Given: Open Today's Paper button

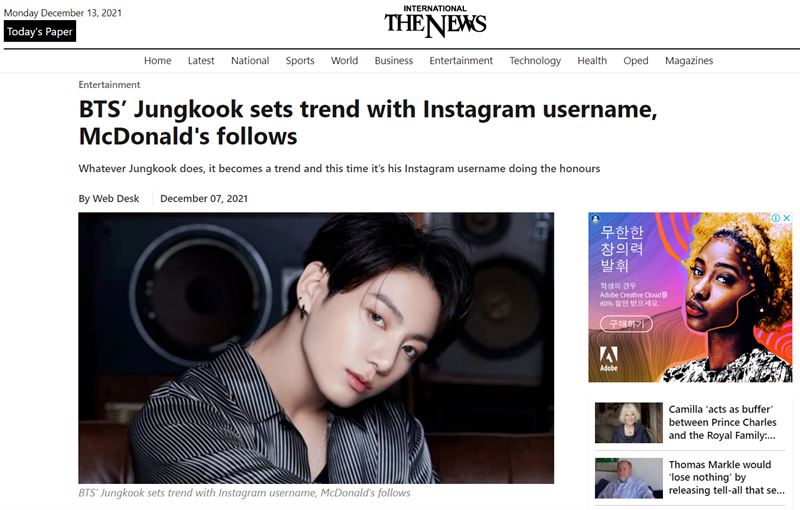Looking at the screenshot, I should click(x=40, y=32).
